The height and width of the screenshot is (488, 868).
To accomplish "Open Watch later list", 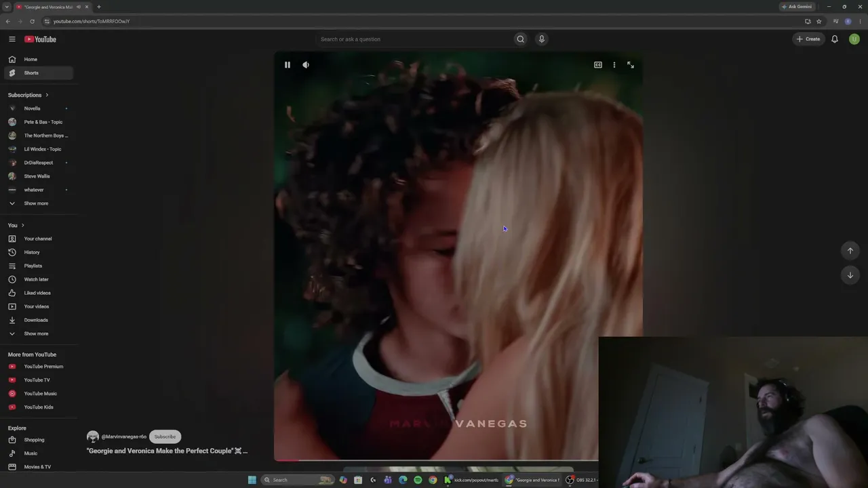I will tap(38, 279).
